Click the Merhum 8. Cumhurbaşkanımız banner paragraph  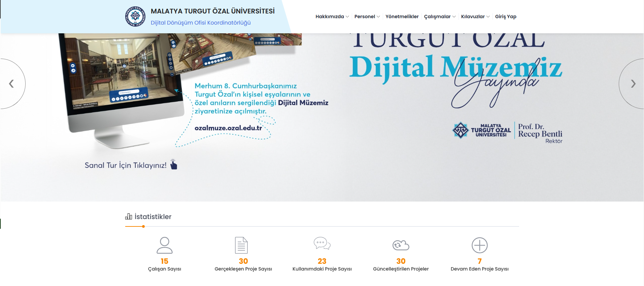[261, 98]
